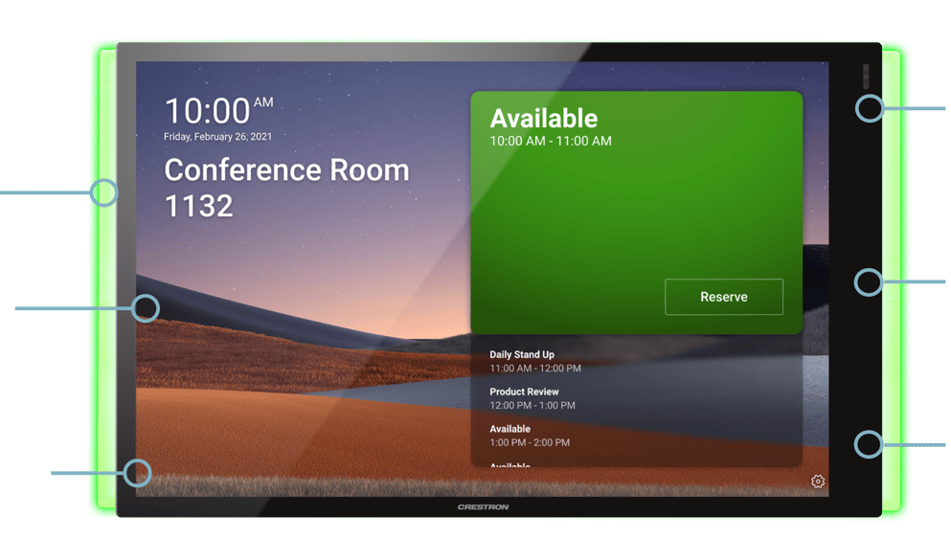This screenshot has width=951, height=560.
Task: Tap the Reserve button
Action: pos(723,297)
